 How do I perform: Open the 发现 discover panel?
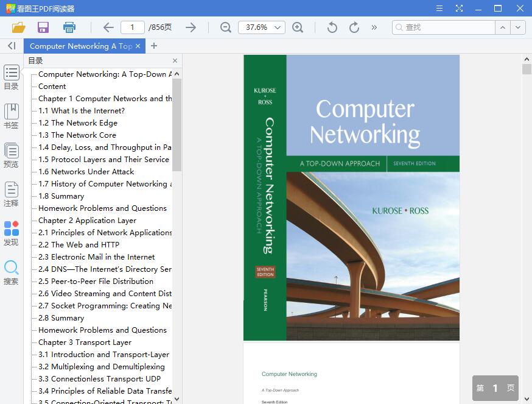[x=11, y=233]
